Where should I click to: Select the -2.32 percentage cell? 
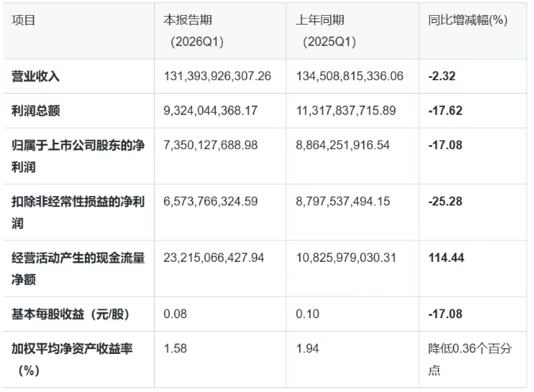pos(440,76)
